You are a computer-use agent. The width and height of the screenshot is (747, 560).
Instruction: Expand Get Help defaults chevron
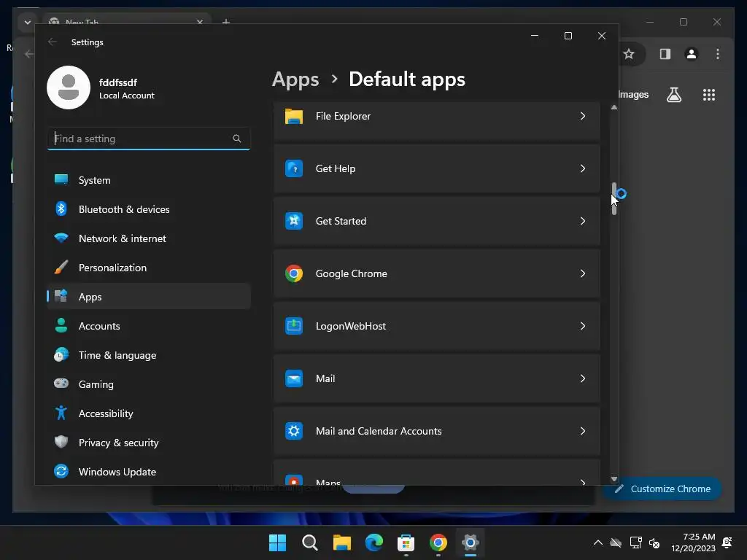point(583,168)
